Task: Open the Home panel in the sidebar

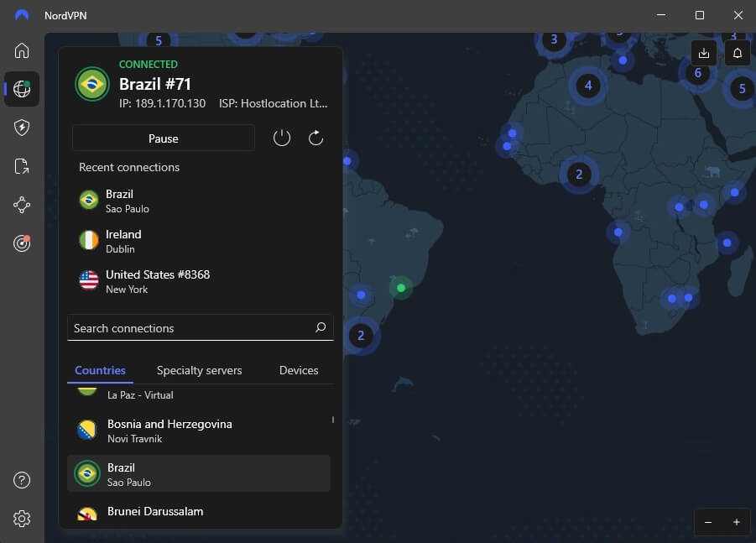Action: (x=22, y=50)
